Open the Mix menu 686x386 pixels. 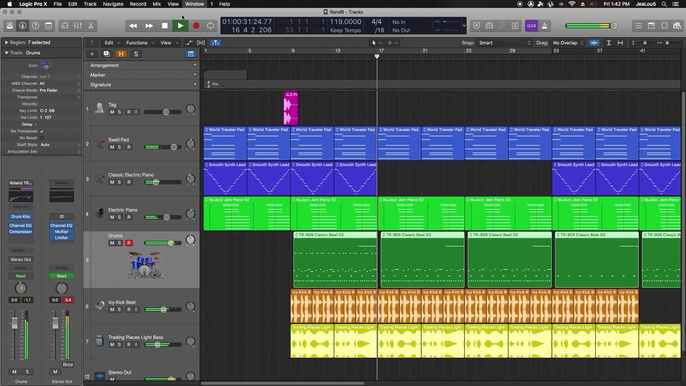pyautogui.click(x=157, y=4)
